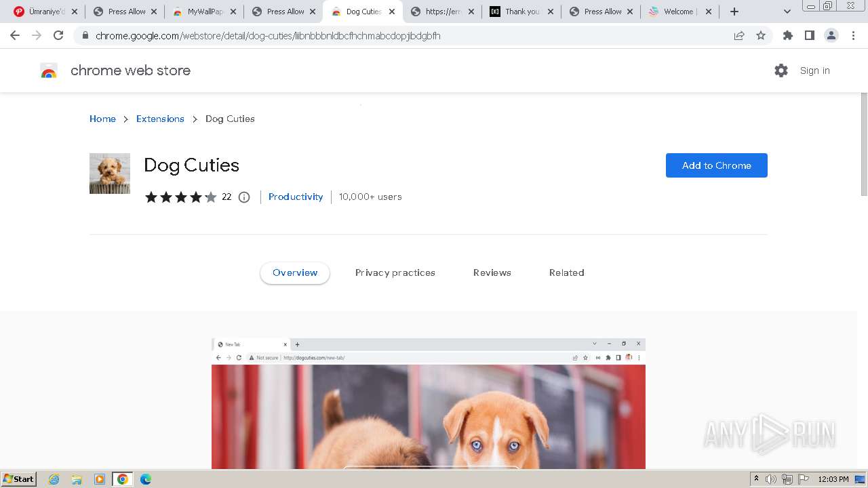The image size is (868, 488).
Task: Switch to the Reviews tab
Action: tap(492, 272)
